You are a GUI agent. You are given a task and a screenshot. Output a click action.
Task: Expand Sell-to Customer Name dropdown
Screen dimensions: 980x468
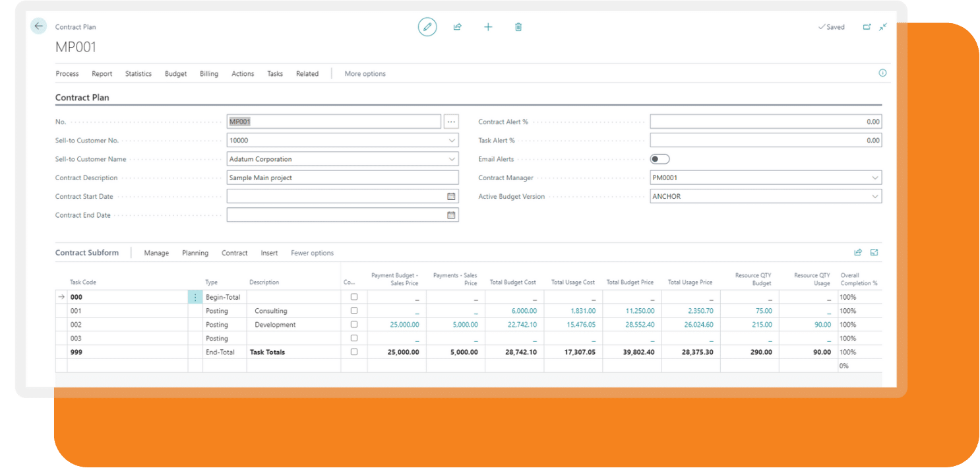pos(452,159)
